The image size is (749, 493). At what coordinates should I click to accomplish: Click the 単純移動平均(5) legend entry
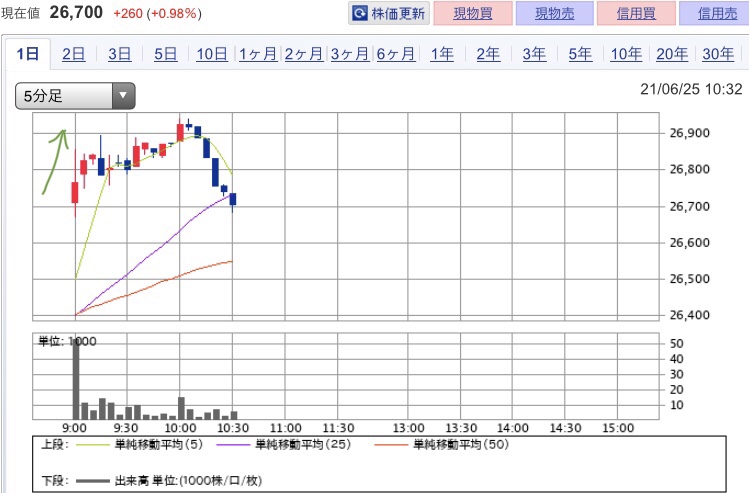coord(139,445)
